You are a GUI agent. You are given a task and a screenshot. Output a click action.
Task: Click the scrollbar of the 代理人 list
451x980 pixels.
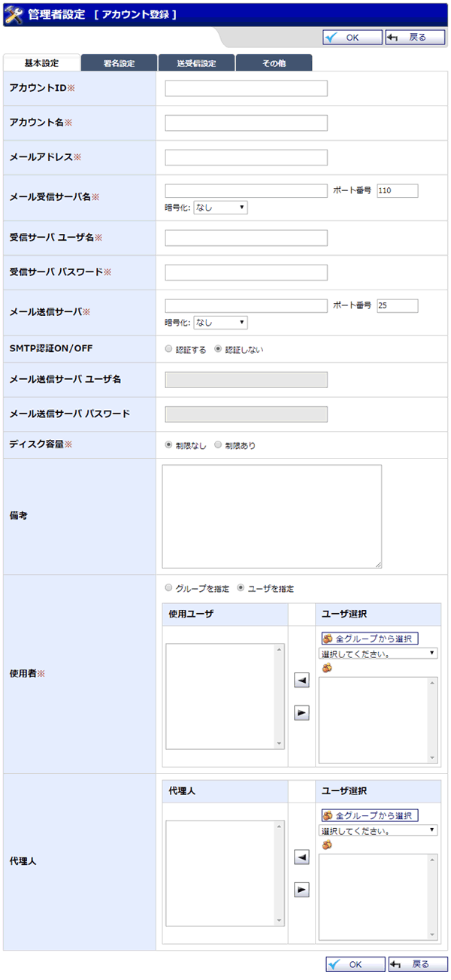pos(280,872)
